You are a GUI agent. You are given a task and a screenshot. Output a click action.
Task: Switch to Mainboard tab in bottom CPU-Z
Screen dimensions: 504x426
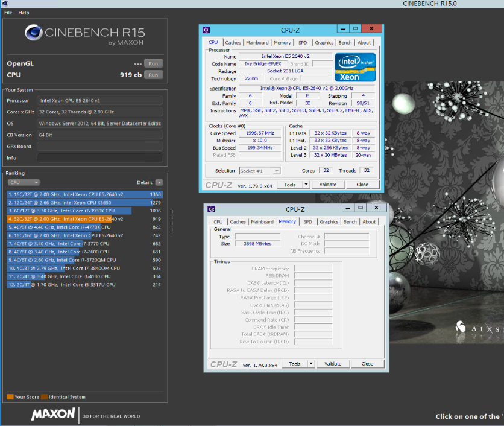tap(262, 221)
